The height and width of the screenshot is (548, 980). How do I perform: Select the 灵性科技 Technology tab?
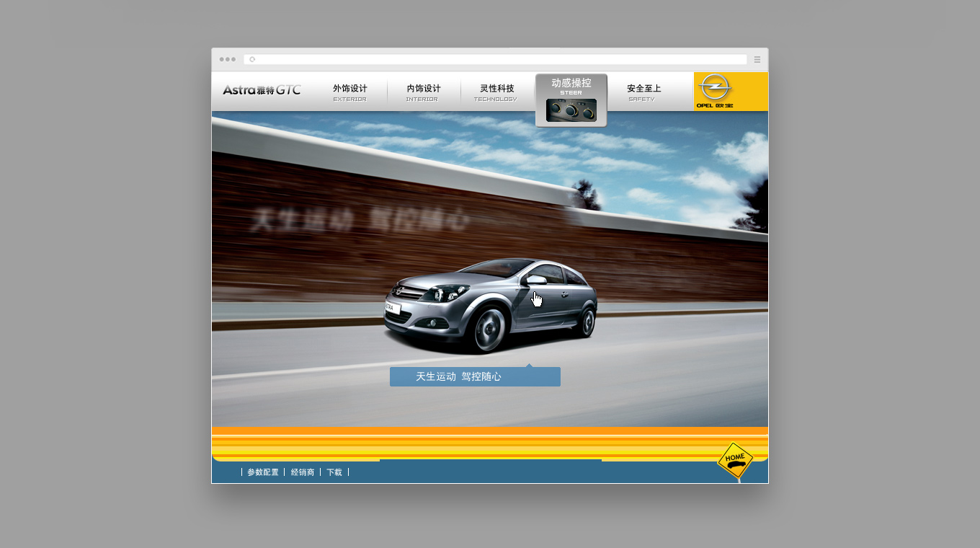[x=496, y=92]
